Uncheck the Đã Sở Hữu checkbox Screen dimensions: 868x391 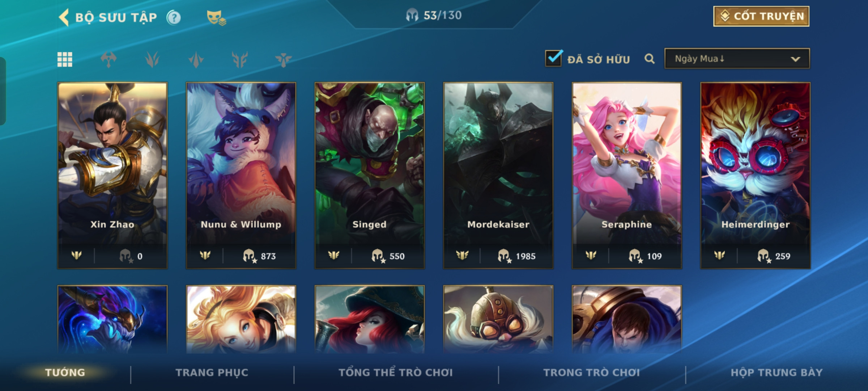tap(554, 58)
